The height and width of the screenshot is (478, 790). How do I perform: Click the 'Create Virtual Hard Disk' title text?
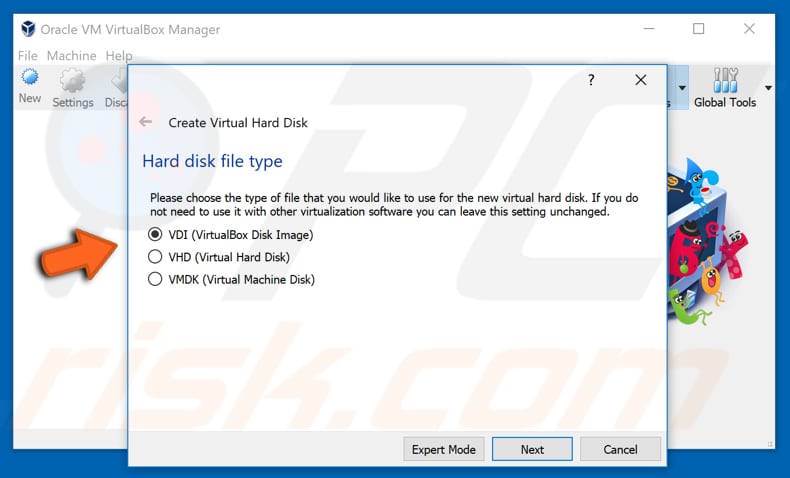click(x=238, y=122)
